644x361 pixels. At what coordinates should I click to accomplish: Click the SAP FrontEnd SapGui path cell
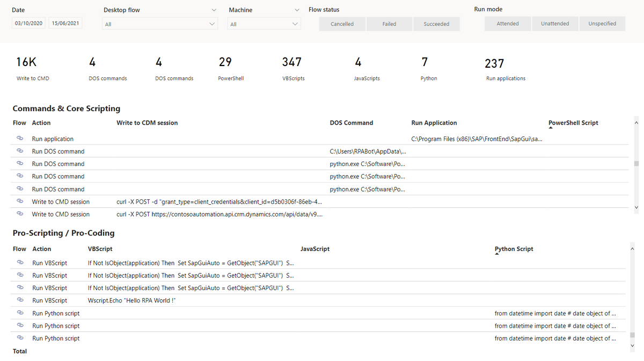click(x=477, y=139)
